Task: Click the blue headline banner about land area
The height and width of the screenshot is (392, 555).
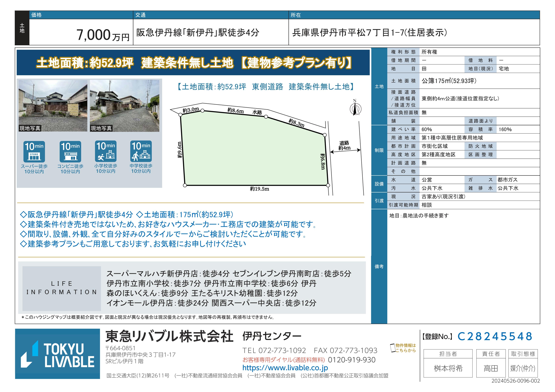Action: 193,63
